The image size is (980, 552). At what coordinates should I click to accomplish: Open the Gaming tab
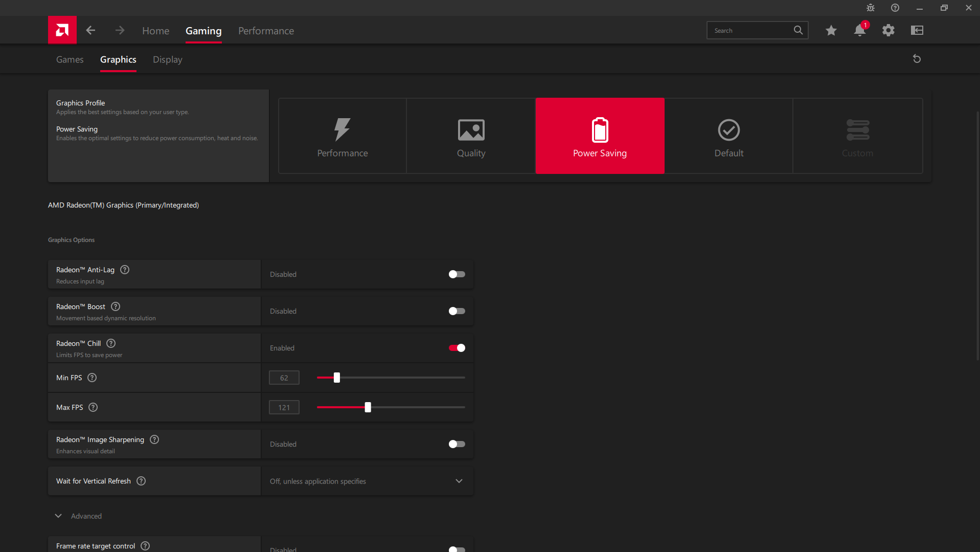[x=203, y=31]
